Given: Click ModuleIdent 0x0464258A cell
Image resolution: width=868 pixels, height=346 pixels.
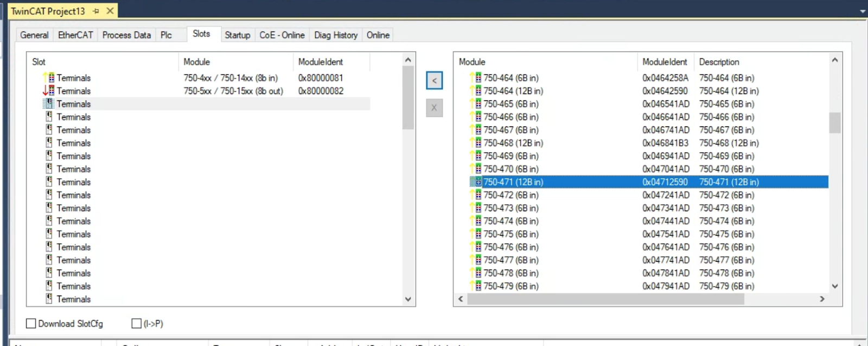Looking at the screenshot, I should pyautogui.click(x=665, y=78).
